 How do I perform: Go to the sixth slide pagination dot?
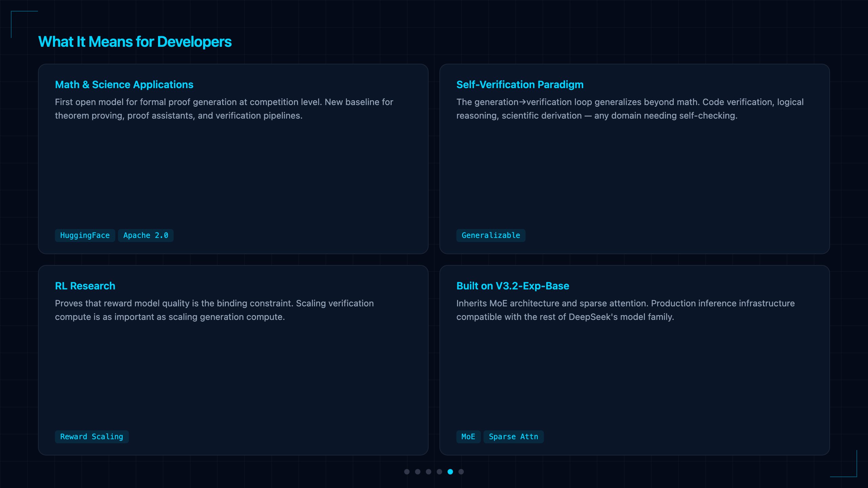[x=461, y=471]
